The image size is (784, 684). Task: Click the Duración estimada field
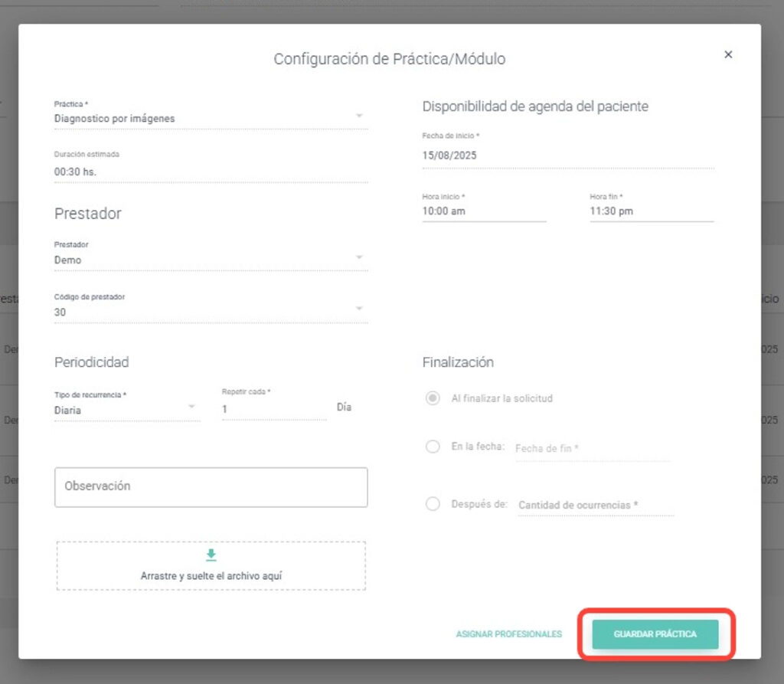210,172
